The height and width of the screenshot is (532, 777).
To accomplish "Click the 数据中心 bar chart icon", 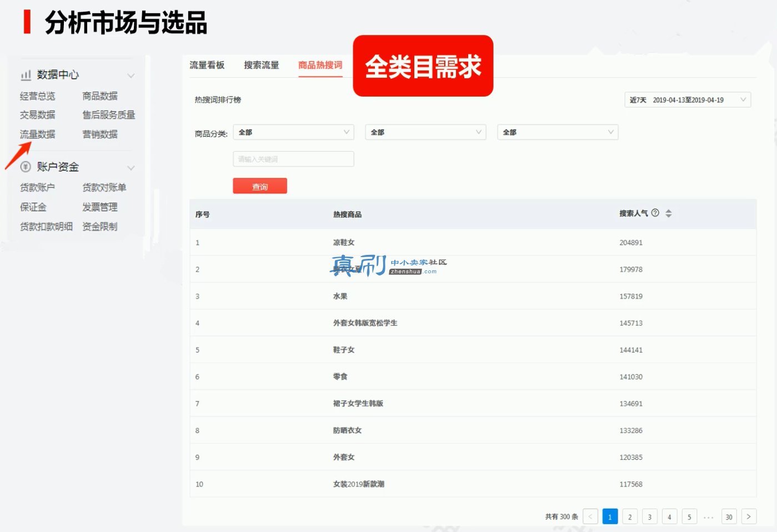I will 26,75.
